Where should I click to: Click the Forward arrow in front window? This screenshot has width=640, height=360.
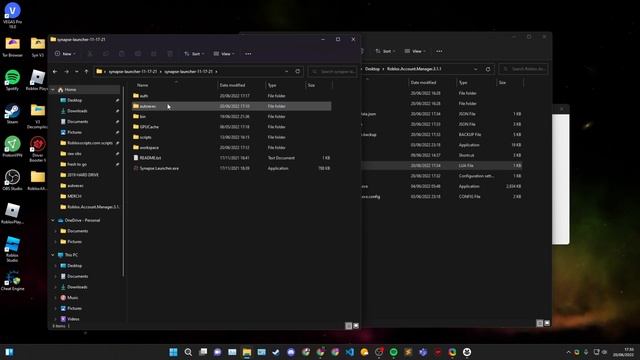[66, 71]
